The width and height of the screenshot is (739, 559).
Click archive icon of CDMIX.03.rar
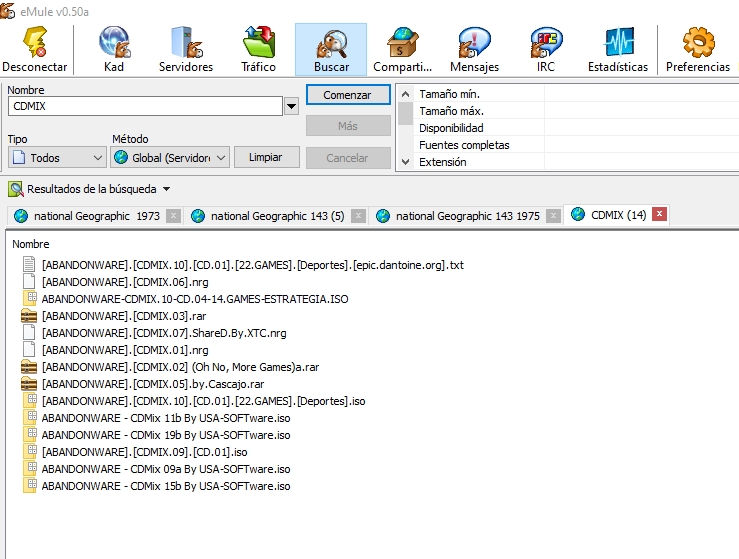click(29, 316)
